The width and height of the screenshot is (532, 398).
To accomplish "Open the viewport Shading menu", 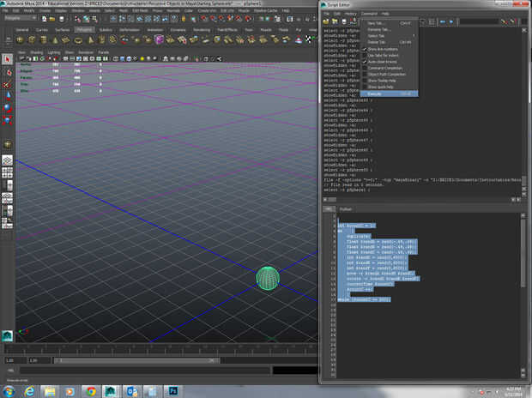I will 38,51.
